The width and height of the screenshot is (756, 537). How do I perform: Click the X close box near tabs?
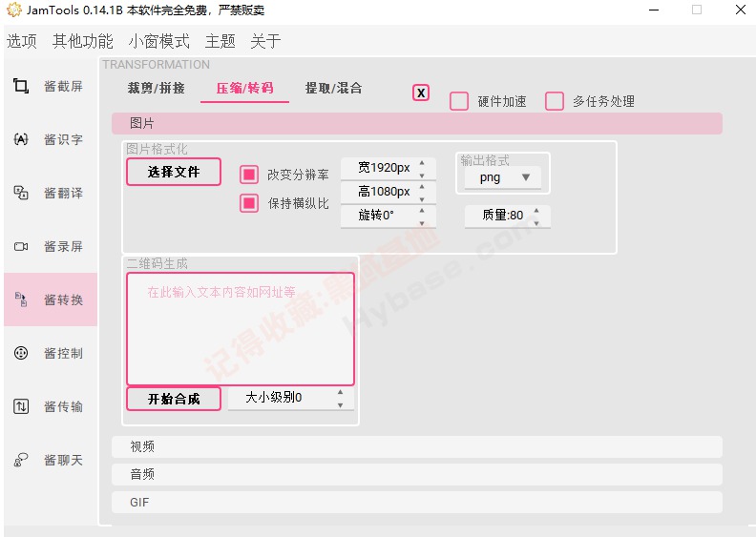(x=421, y=93)
